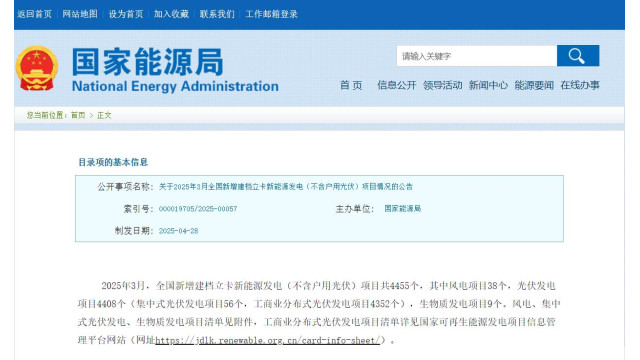Open 工作邮箱登录 link
The image size is (640, 360).
coord(271,14)
